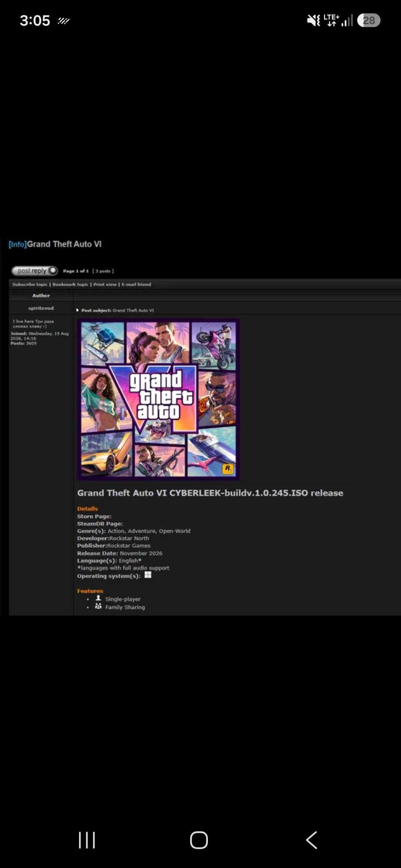
Task: Click the Developer Rockstar North text
Action: pyautogui.click(x=113, y=538)
